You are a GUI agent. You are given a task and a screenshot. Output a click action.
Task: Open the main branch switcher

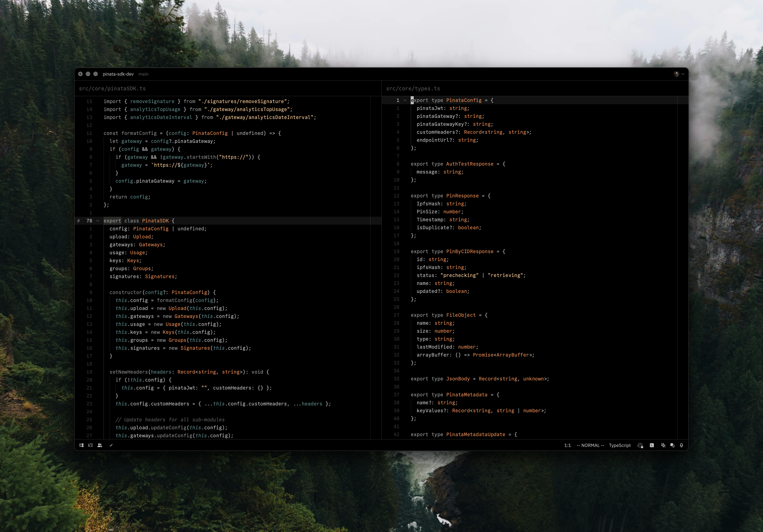tap(143, 74)
